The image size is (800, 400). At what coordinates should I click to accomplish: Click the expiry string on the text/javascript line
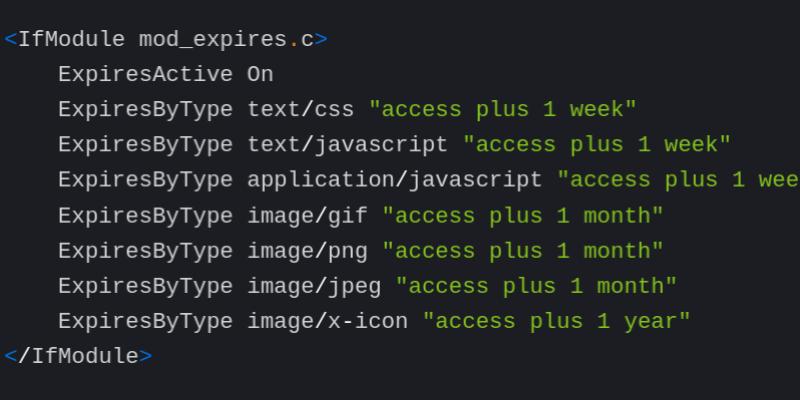coord(597,145)
